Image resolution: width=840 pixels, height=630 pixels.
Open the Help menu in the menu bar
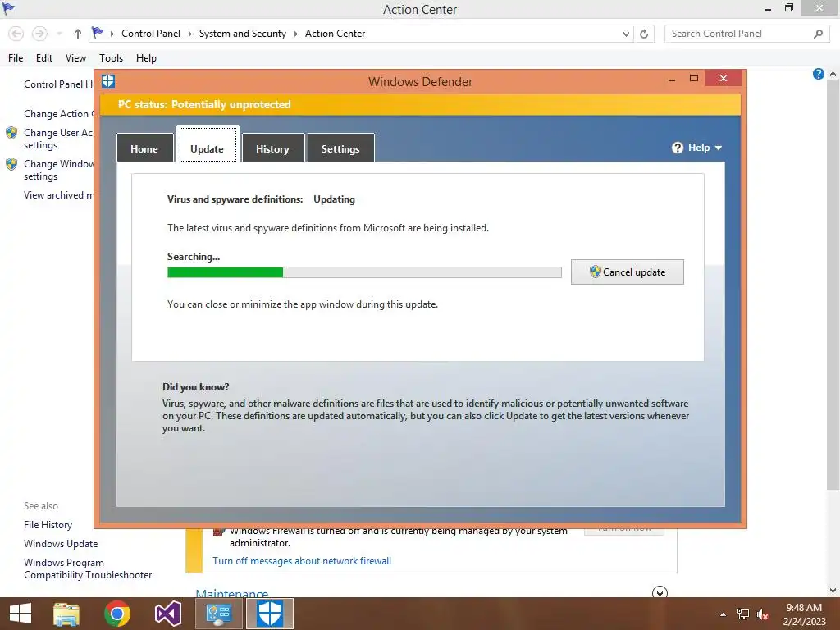146,58
